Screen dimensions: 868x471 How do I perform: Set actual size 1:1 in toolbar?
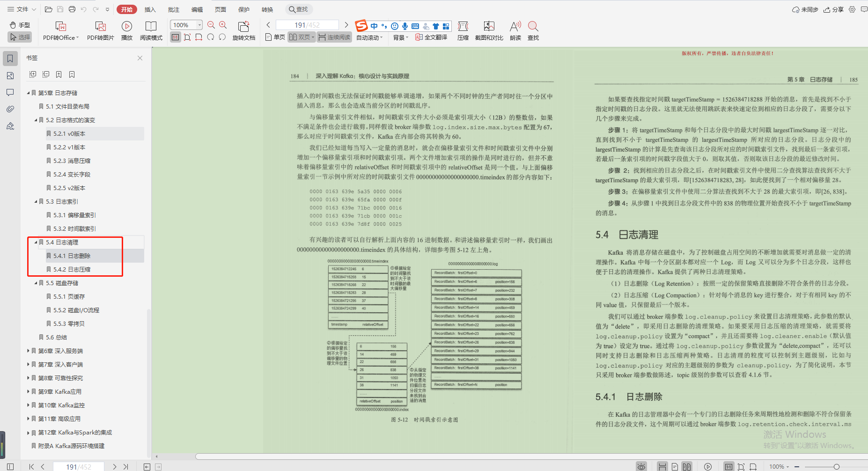click(175, 37)
